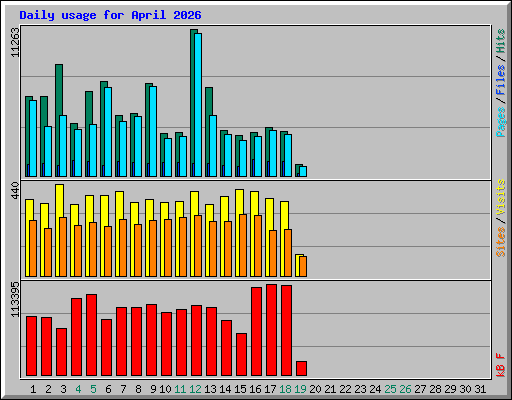Select x-axis day label 3
This screenshot has height=400, width=512.
pos(63,389)
